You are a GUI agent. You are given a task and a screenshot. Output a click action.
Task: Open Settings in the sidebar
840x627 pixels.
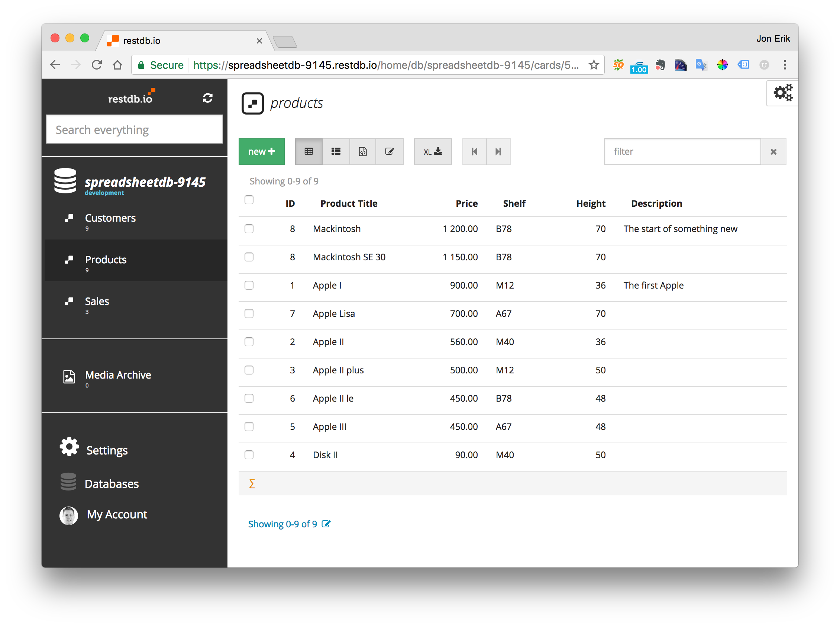point(107,450)
